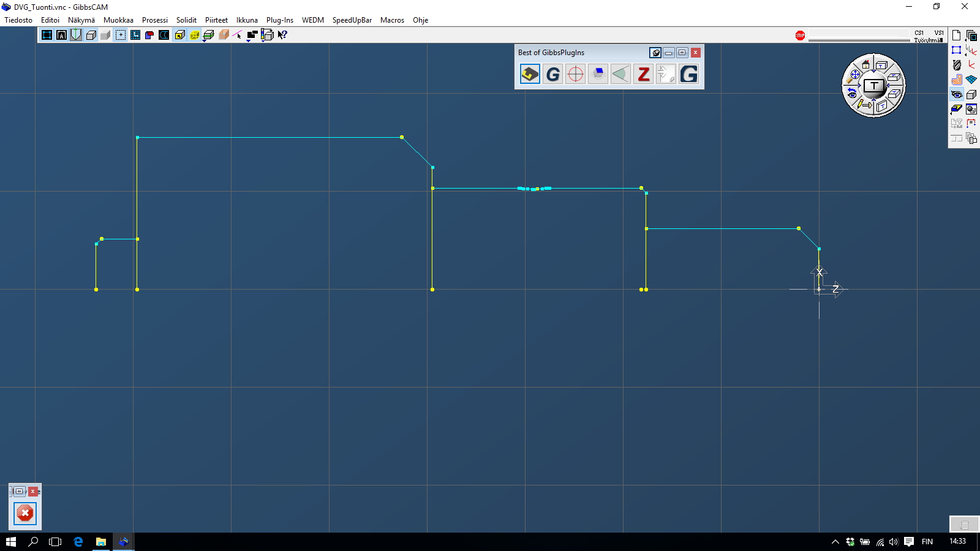Open the Solidit menu
Image resolution: width=980 pixels, height=551 pixels.
click(186, 20)
